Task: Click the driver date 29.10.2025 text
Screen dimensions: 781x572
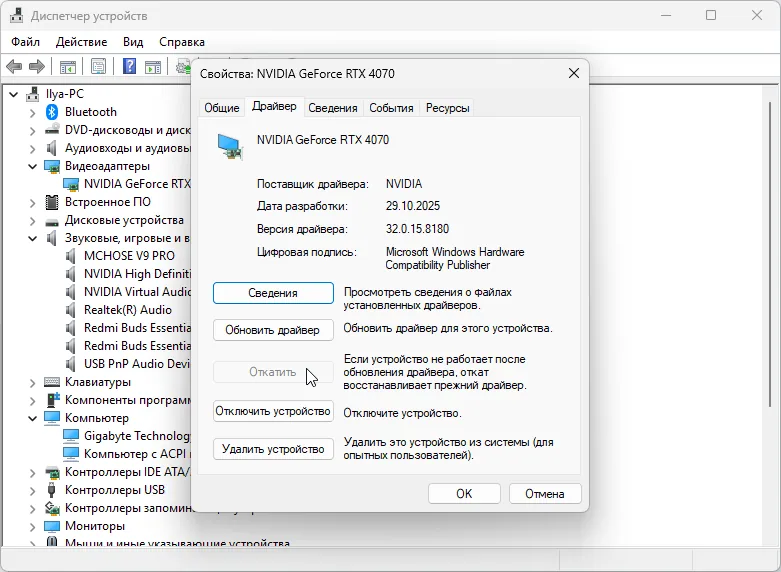Action: point(412,206)
